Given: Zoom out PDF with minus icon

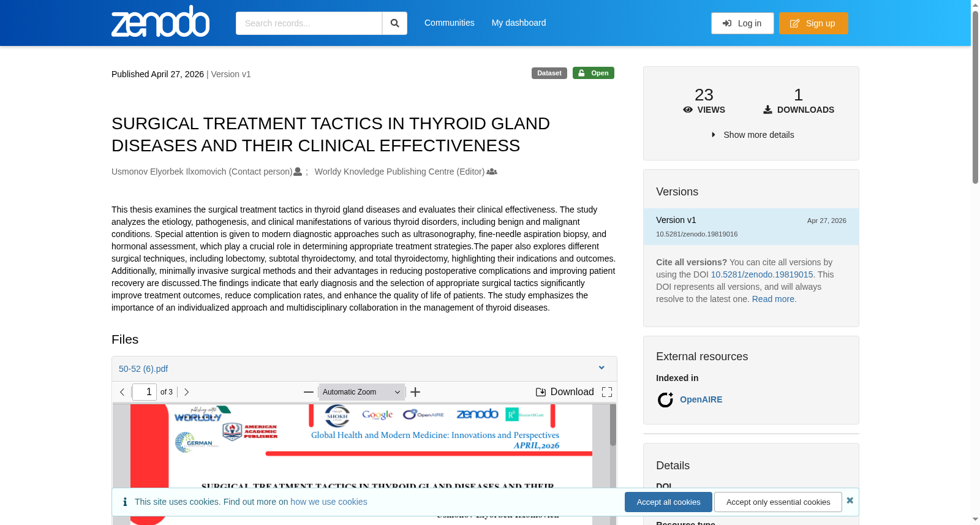Looking at the screenshot, I should [309, 392].
